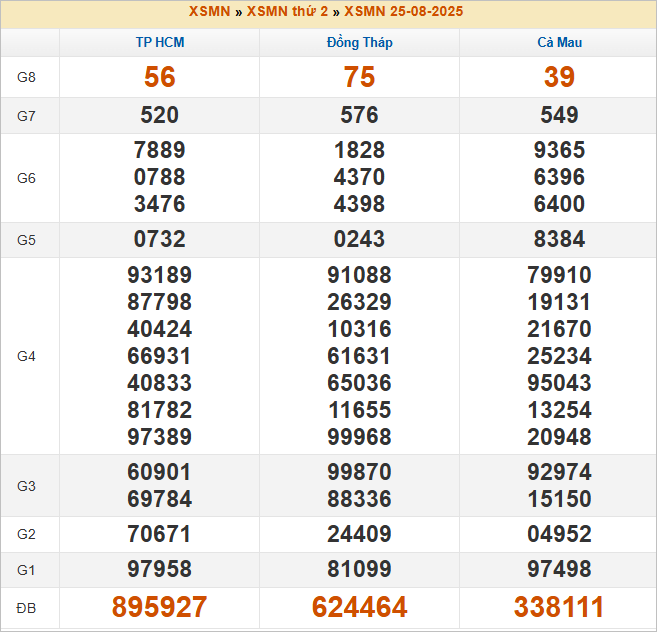657x632 pixels.
Task: Click the G4 number 79910
Action: click(x=559, y=275)
